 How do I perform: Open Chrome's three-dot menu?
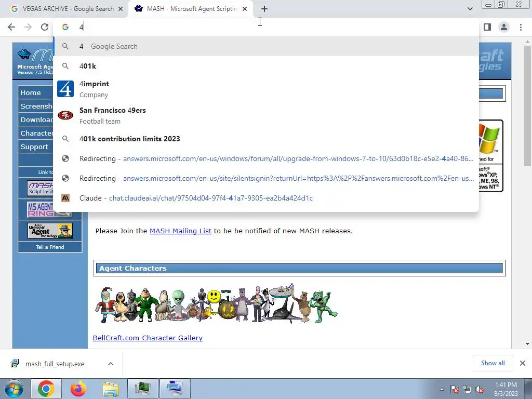coord(521,27)
